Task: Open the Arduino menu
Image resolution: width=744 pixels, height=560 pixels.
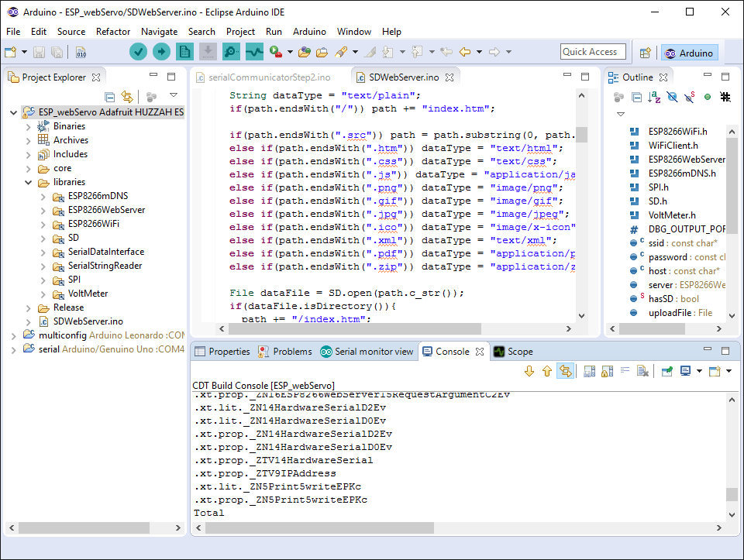Action: (x=309, y=32)
